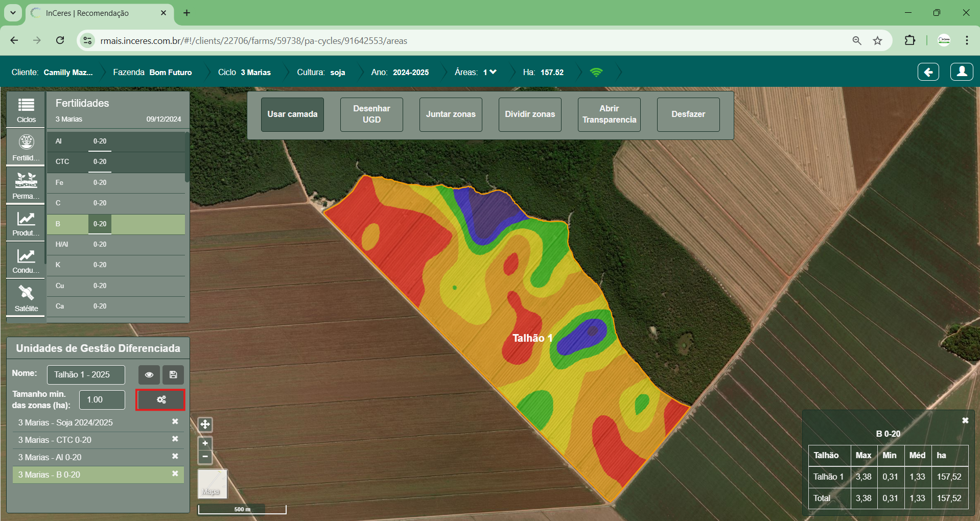Viewport: 980px width, 521px height.
Task: Click the Dividir zonas button
Action: tap(530, 114)
